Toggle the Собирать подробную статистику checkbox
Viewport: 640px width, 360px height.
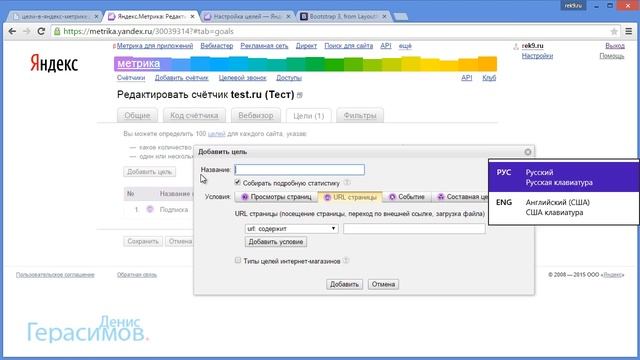238,182
